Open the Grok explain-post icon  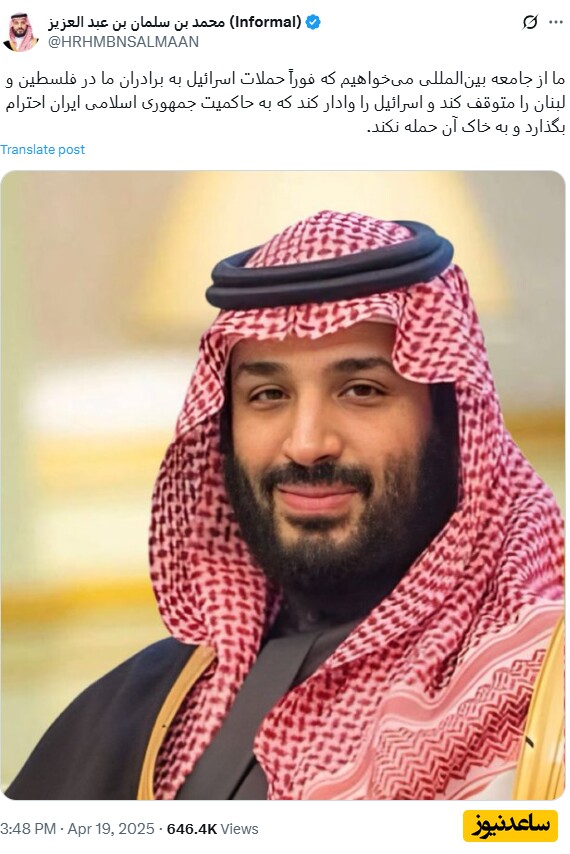point(530,22)
